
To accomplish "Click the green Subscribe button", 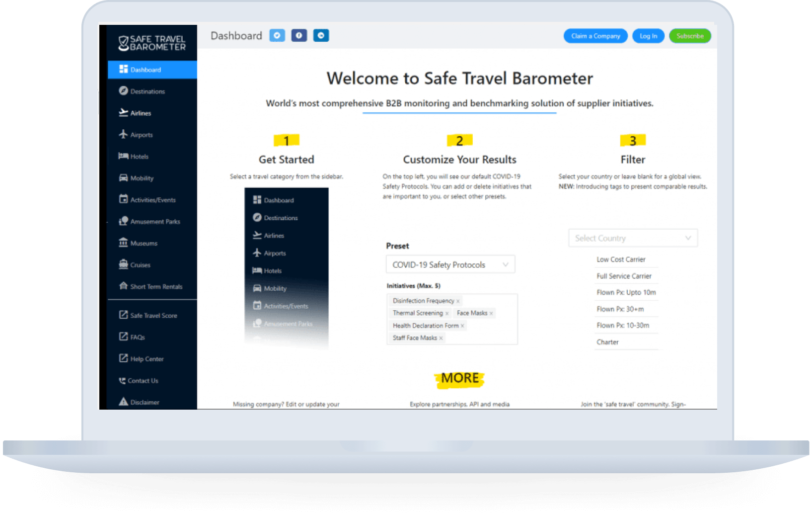I will (x=690, y=36).
